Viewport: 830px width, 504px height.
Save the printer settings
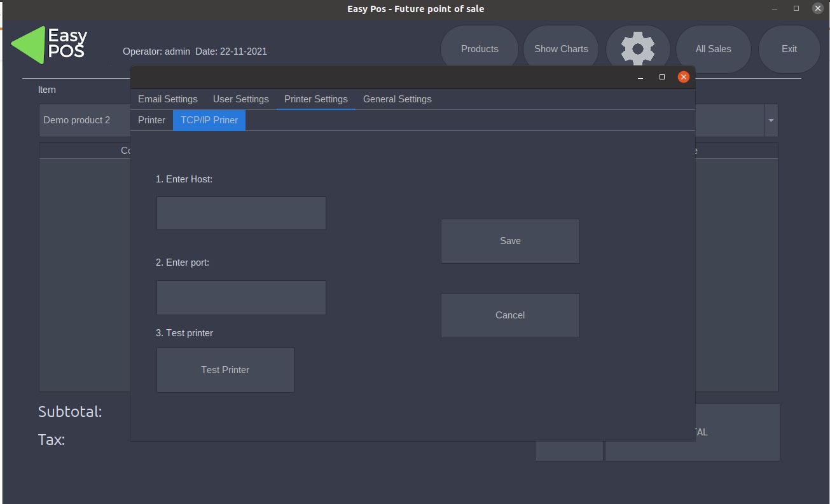click(510, 241)
